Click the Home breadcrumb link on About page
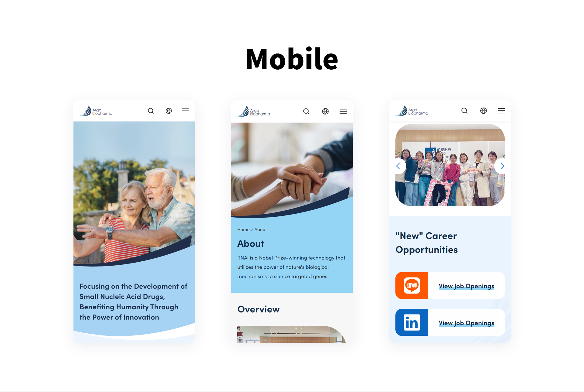Screen dimensions: 584x392 242,229
